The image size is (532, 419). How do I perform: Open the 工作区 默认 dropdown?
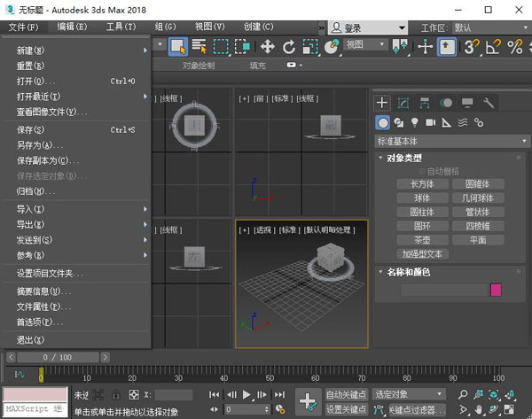pos(490,27)
